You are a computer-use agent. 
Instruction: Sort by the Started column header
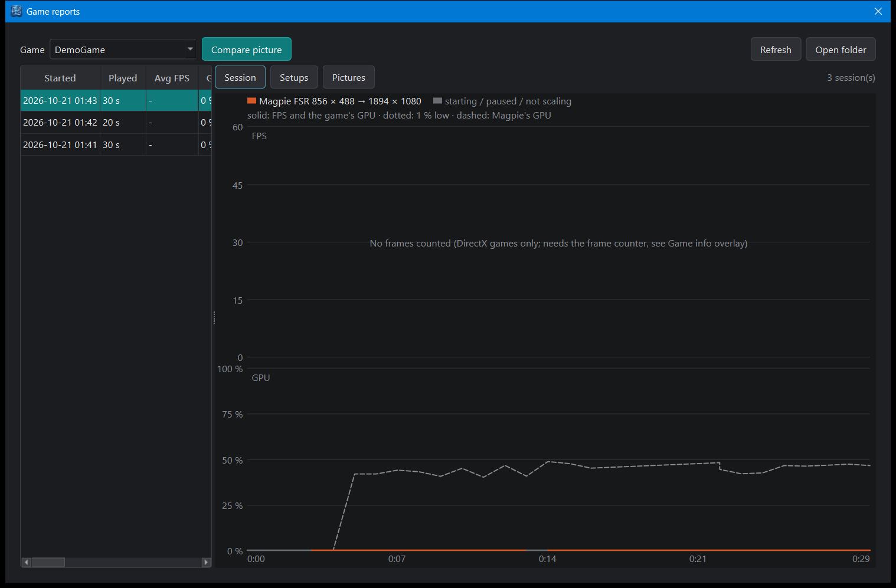click(60, 78)
